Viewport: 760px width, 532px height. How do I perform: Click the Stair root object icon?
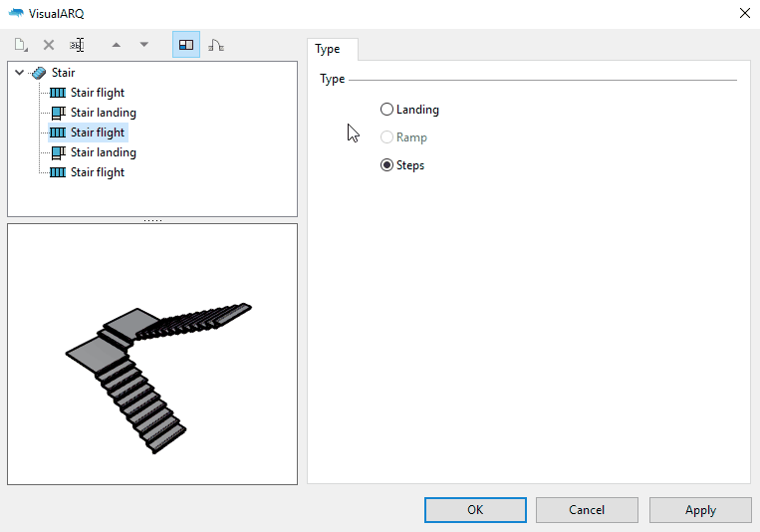(39, 73)
